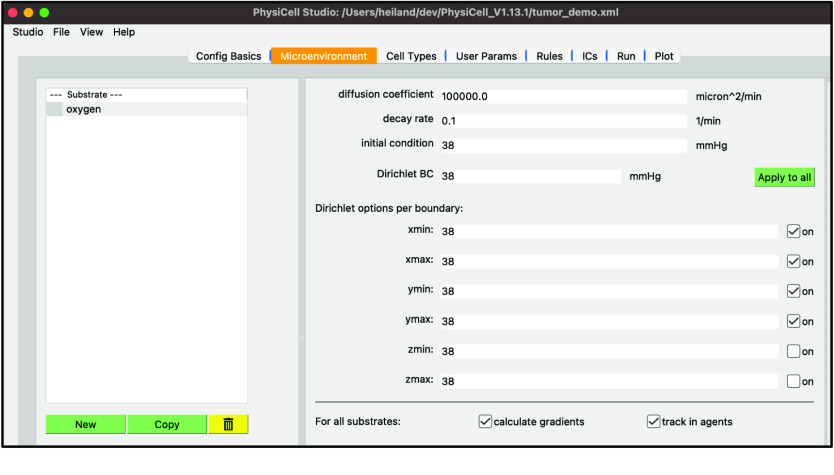Toggle track in agents checkbox
834x475 pixels.
(653, 421)
